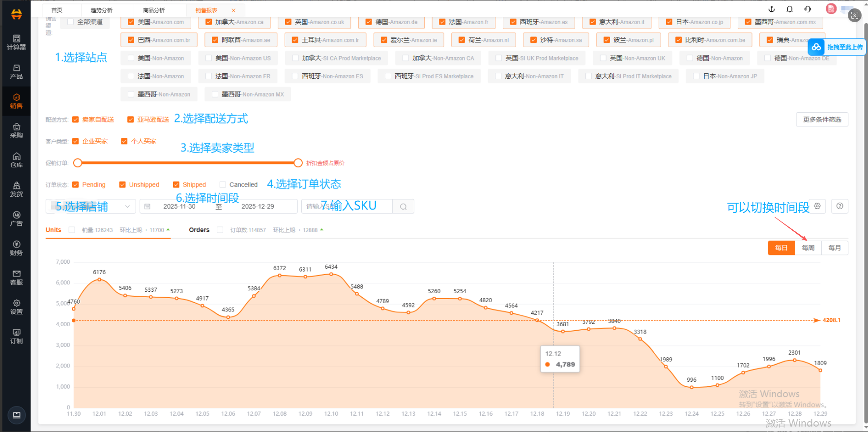
Task: Check the 全部渠道 all channels checkbox
Action: pos(71,22)
